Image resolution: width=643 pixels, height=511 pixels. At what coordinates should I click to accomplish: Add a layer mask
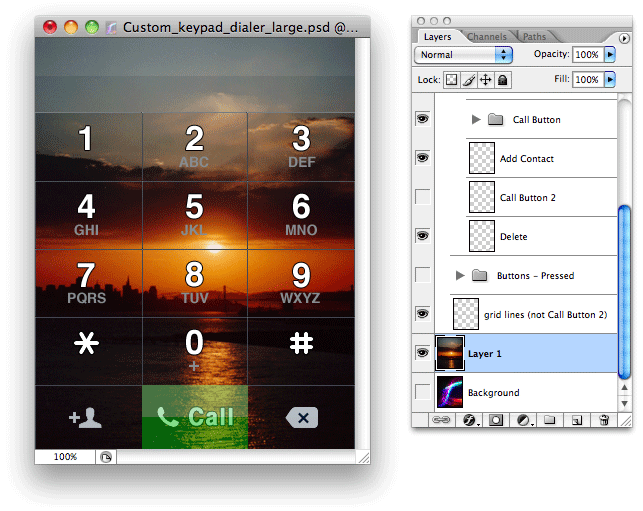[x=496, y=420]
